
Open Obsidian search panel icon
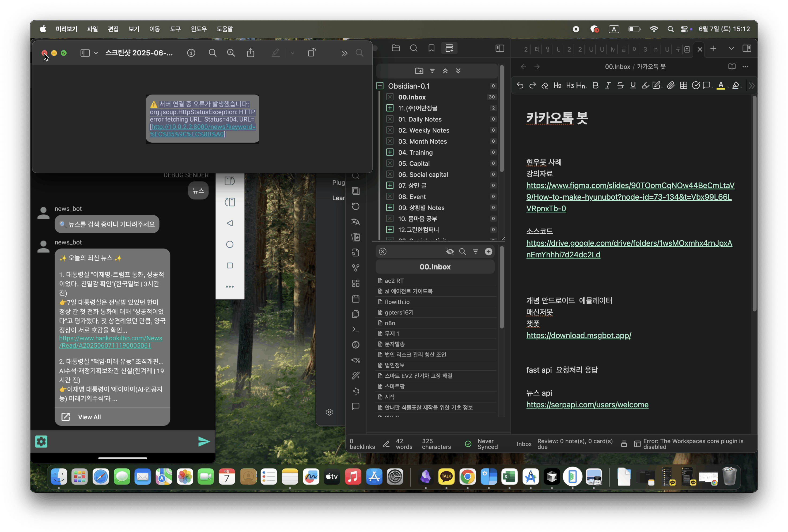(414, 48)
